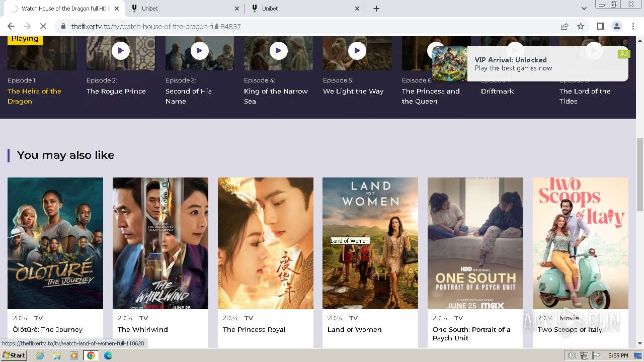
Task: Click the VIP Arrival: Unlocked ad banner
Action: tap(530, 64)
